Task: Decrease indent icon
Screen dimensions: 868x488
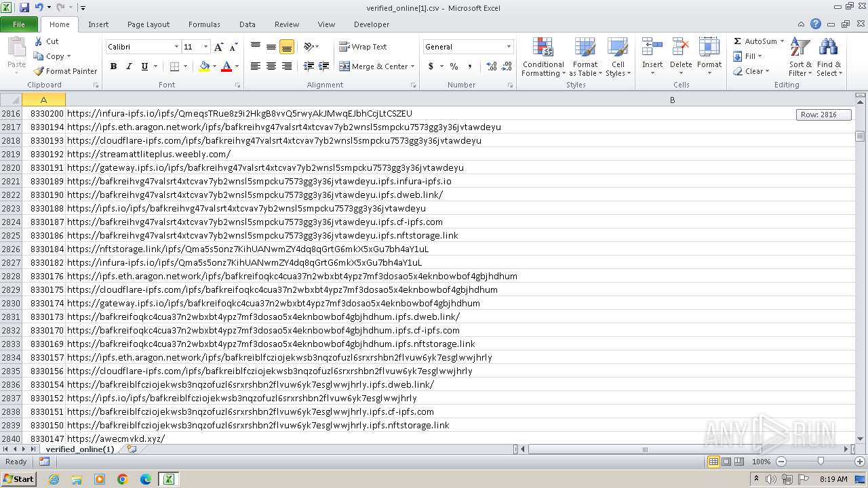Action: tap(309, 66)
